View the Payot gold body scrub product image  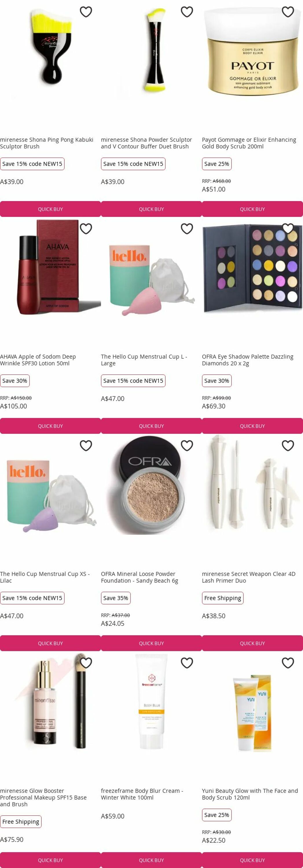(x=252, y=51)
